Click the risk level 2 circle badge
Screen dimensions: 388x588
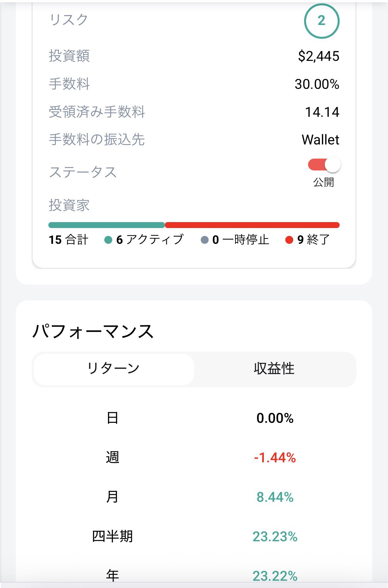click(x=322, y=21)
